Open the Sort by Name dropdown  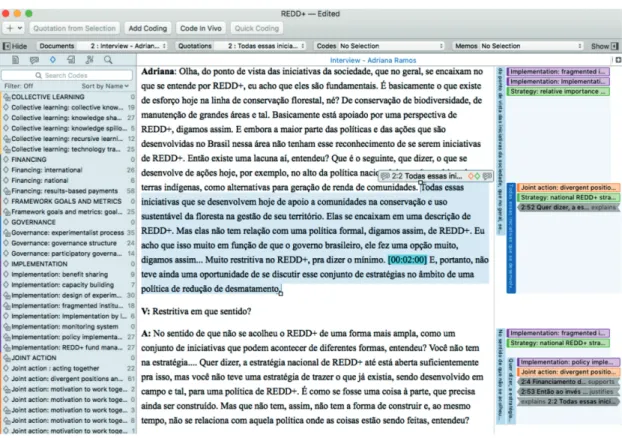click(x=105, y=86)
